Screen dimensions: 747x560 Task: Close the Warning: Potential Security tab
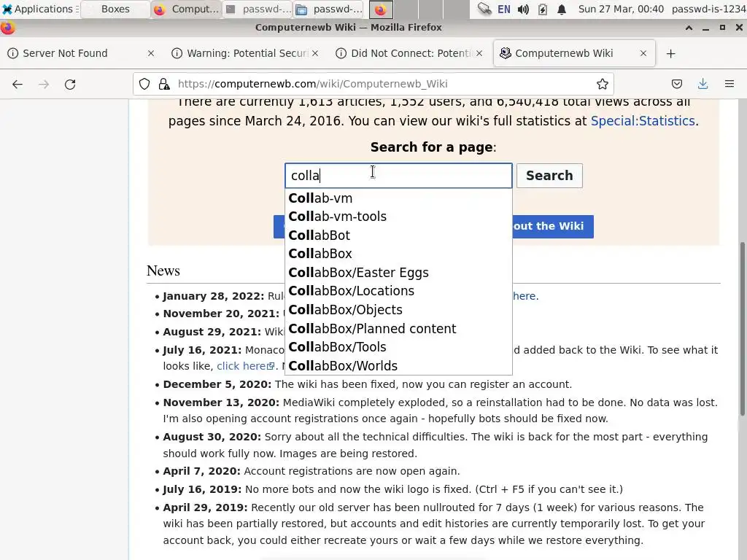(x=315, y=53)
